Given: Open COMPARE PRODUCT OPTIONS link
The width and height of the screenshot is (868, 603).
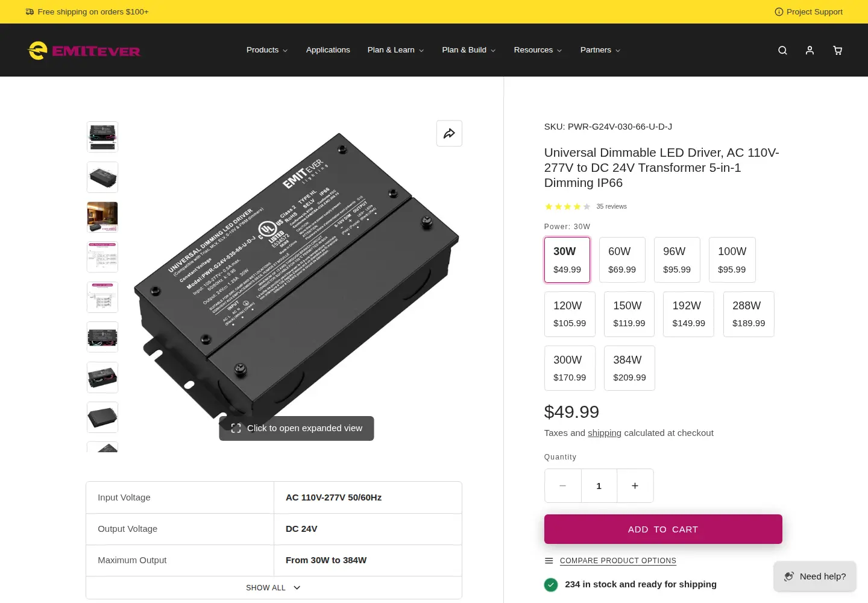Looking at the screenshot, I should coord(618,561).
